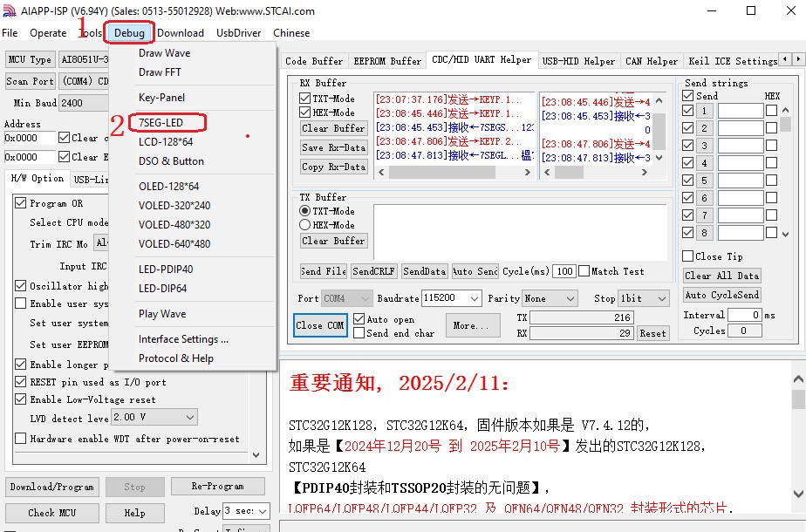The height and width of the screenshot is (532, 806).
Task: Click the SendData button
Action: (x=424, y=271)
